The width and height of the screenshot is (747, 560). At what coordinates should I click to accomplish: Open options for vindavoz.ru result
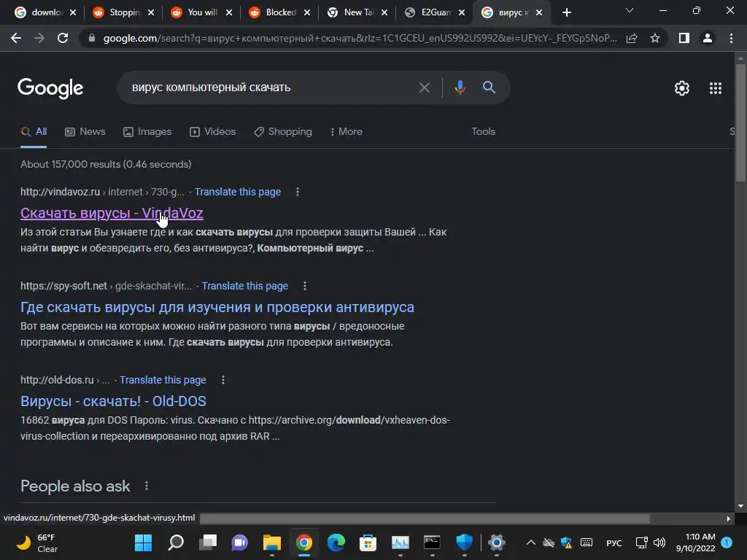pyautogui.click(x=298, y=192)
